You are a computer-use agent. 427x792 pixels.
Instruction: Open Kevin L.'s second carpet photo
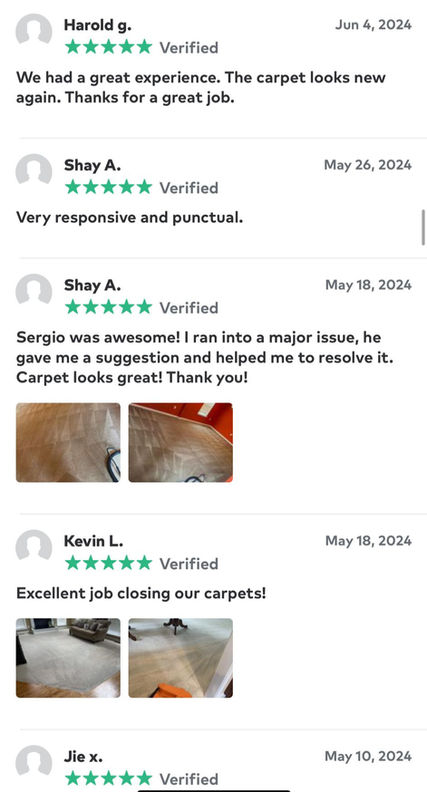tap(180, 658)
